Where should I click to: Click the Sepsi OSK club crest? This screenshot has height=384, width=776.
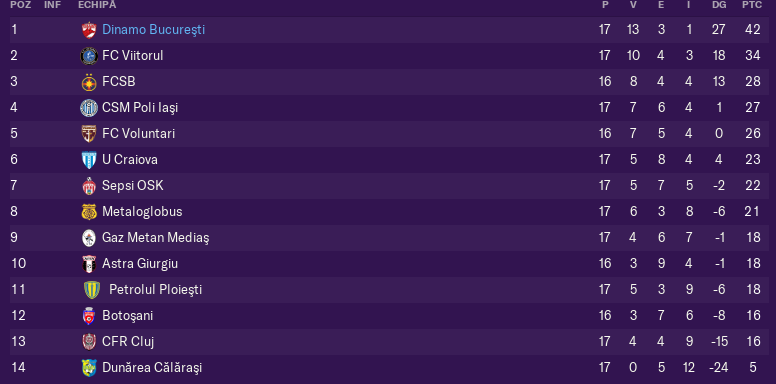pyautogui.click(x=89, y=186)
